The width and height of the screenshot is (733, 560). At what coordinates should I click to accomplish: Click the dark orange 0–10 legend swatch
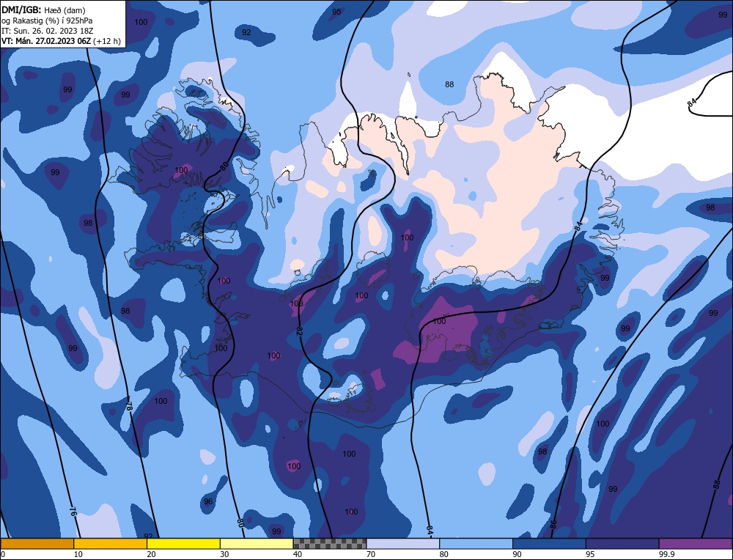click(37, 544)
